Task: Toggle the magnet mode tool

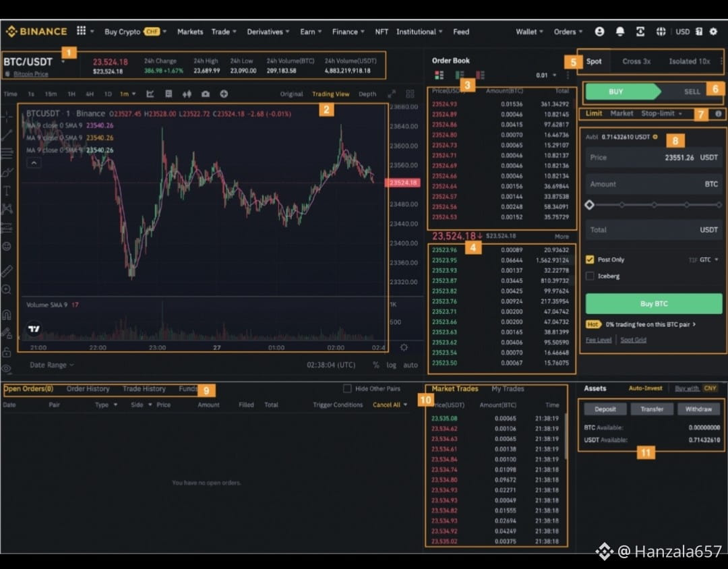Action: 7,315
